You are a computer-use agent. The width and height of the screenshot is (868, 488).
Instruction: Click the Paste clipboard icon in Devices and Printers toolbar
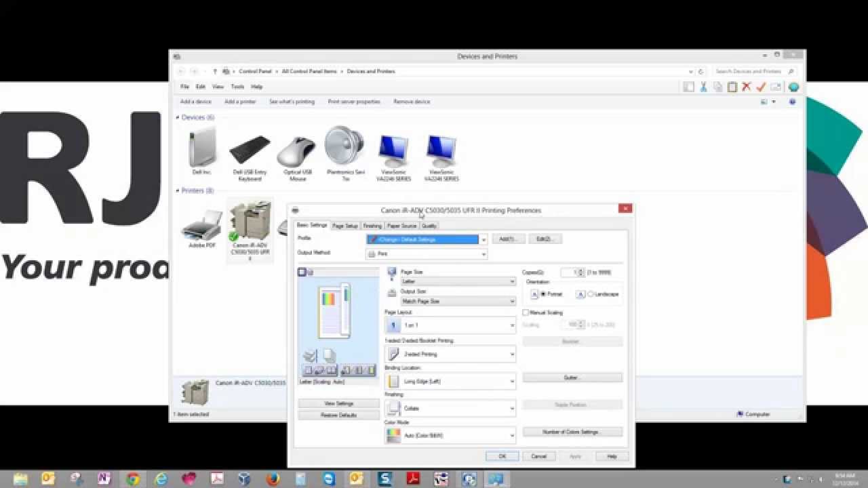pos(732,87)
